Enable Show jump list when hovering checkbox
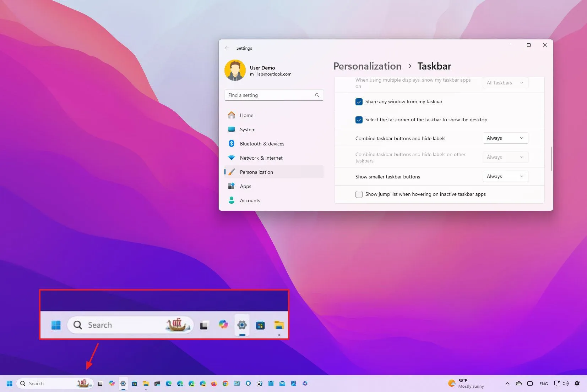This screenshot has width=587, height=392. pyautogui.click(x=359, y=194)
